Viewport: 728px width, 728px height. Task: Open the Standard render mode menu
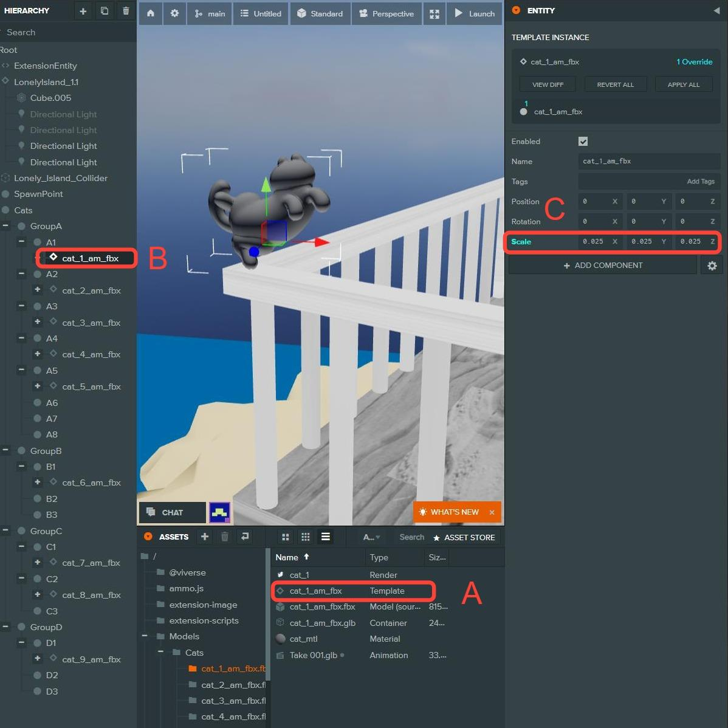click(320, 13)
